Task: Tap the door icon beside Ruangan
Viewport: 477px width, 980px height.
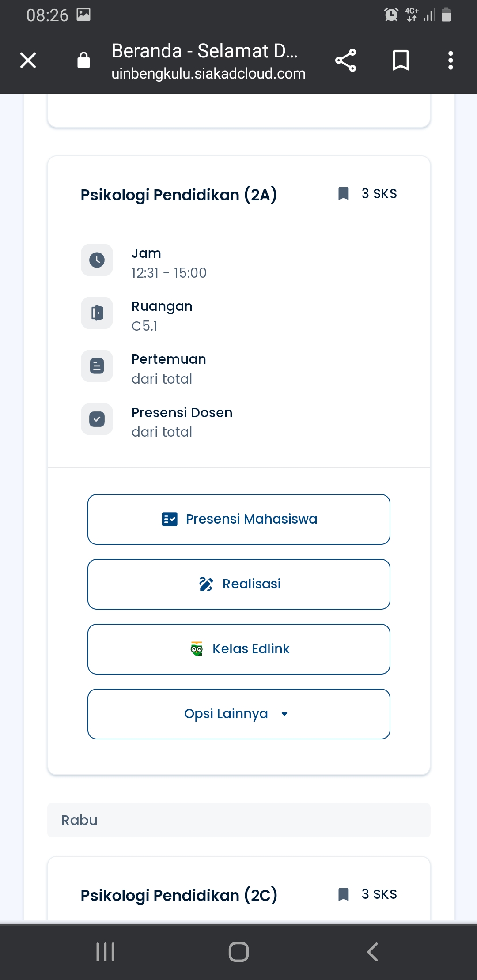Action: (x=97, y=313)
